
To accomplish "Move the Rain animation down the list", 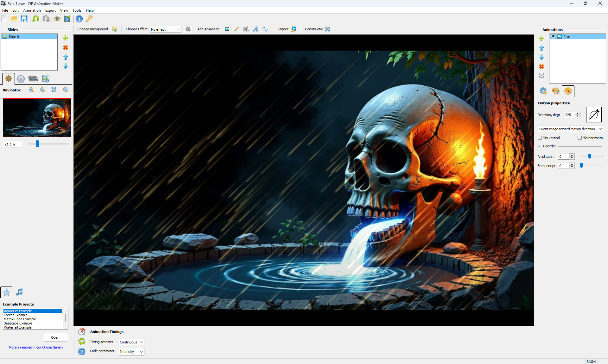I will pyautogui.click(x=541, y=57).
